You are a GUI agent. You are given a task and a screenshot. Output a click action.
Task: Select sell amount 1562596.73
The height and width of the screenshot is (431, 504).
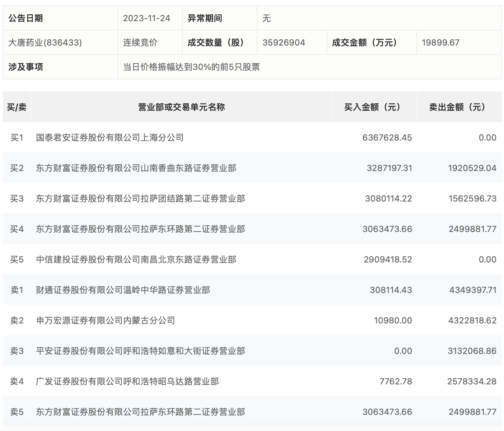(472, 199)
